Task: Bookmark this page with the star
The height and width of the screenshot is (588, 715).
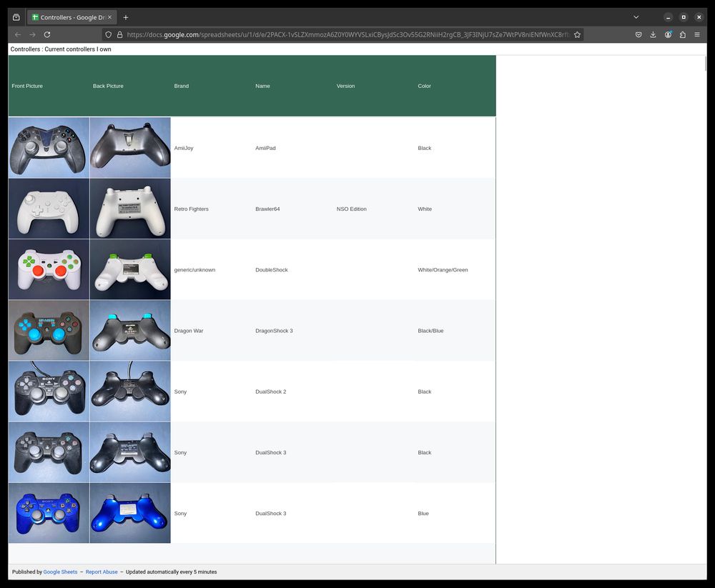Action: click(577, 34)
